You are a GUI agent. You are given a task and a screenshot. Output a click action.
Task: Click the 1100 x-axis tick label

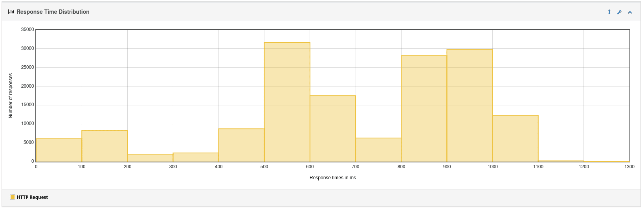[x=538, y=167]
